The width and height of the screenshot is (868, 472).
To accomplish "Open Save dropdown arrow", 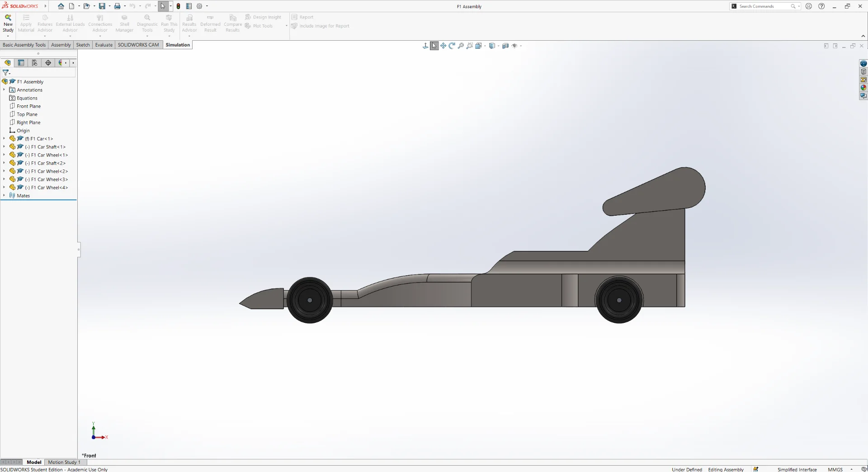I will pyautogui.click(x=109, y=6).
